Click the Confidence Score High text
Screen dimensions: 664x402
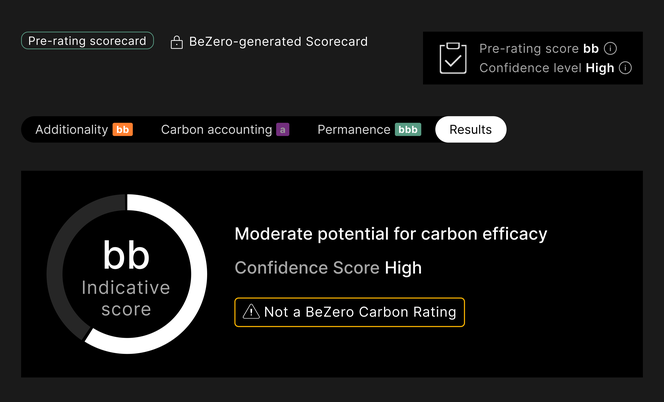[328, 268]
